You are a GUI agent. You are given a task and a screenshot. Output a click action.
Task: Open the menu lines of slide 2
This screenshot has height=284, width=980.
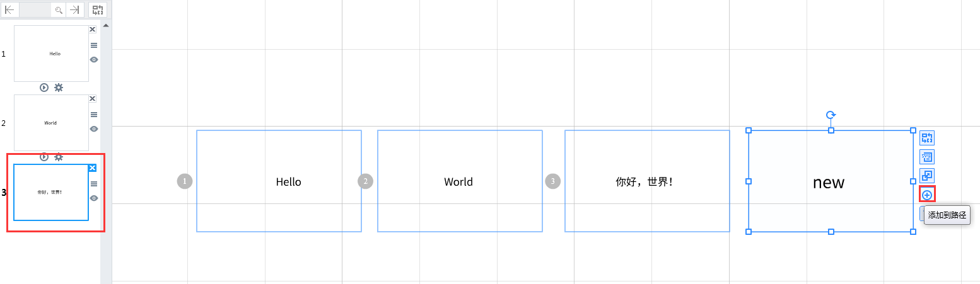[94, 115]
